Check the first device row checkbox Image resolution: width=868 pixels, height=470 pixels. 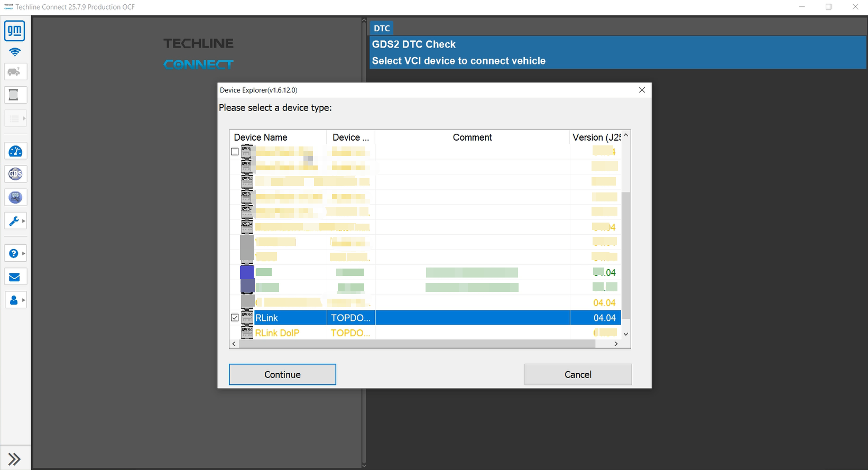(x=235, y=152)
